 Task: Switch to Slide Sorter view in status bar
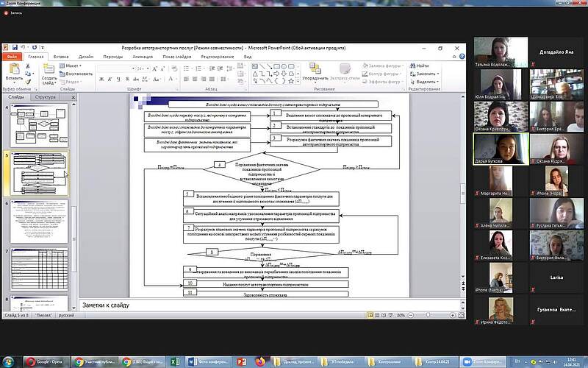coord(377,315)
